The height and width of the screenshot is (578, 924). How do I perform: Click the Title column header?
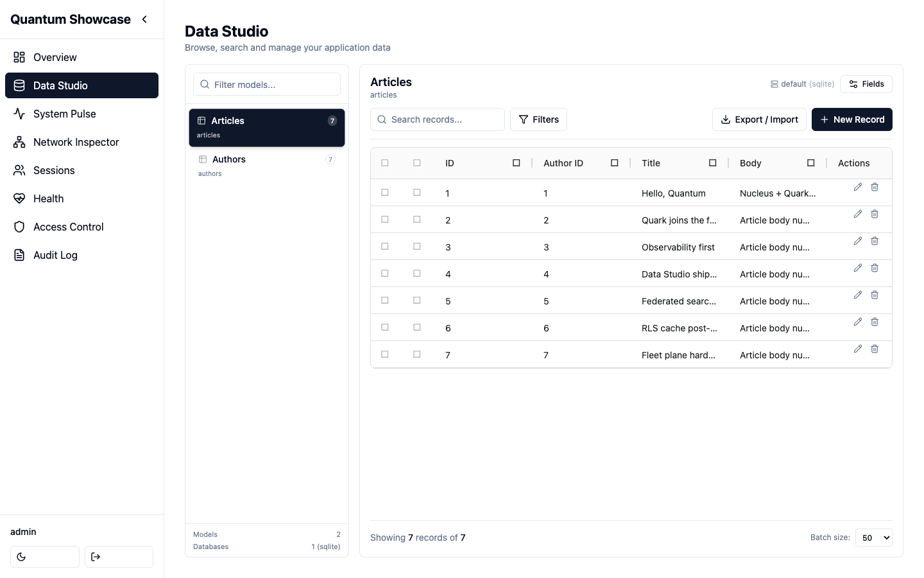click(651, 163)
